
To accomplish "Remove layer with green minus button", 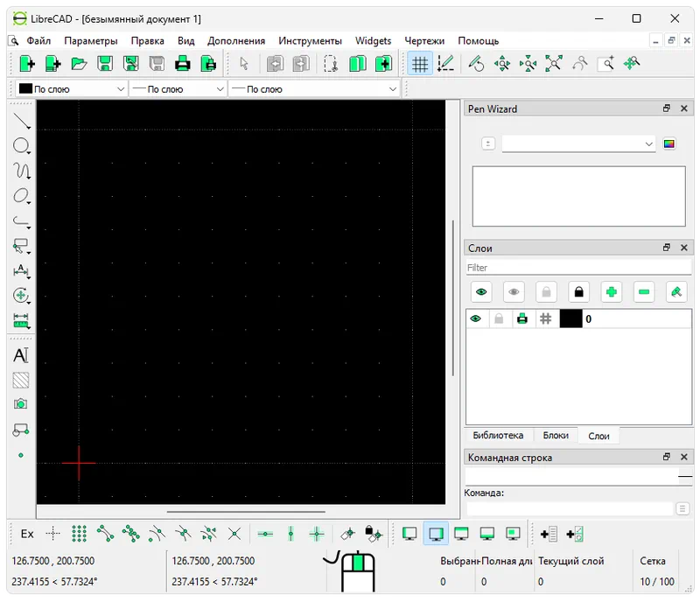I will [644, 292].
